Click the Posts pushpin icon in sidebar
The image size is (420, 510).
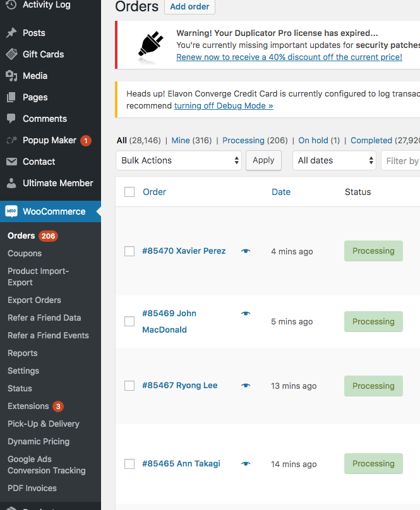coord(11,33)
